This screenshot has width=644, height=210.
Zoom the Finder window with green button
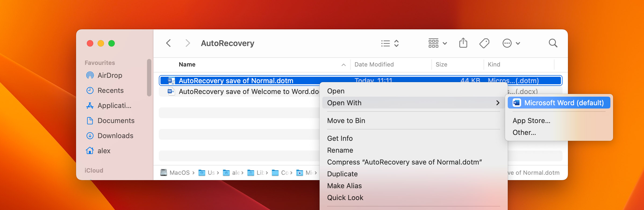tap(112, 43)
